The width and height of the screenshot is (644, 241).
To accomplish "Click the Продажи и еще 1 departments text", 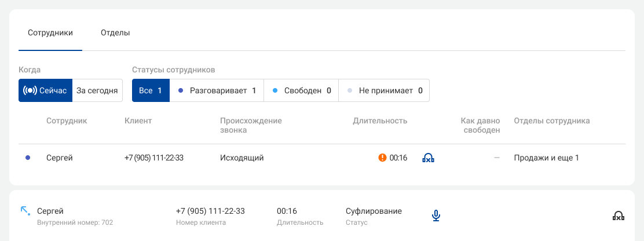I will click(x=546, y=158).
